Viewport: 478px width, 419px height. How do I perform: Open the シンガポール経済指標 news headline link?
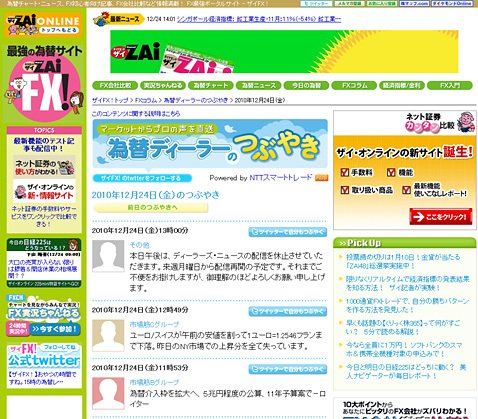(259, 19)
